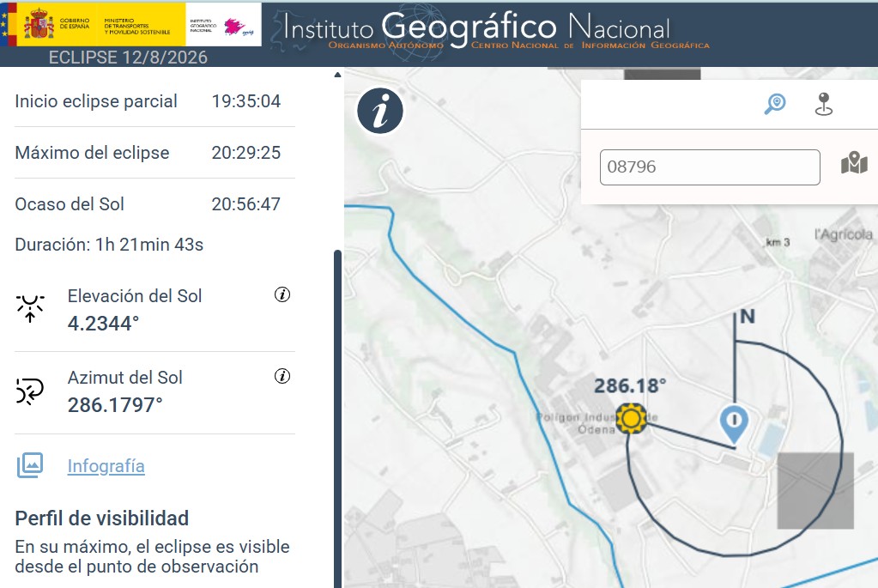The image size is (878, 588).
Task: Click the Organismo Autónomo subtitle
Action: pyautogui.click(x=385, y=45)
